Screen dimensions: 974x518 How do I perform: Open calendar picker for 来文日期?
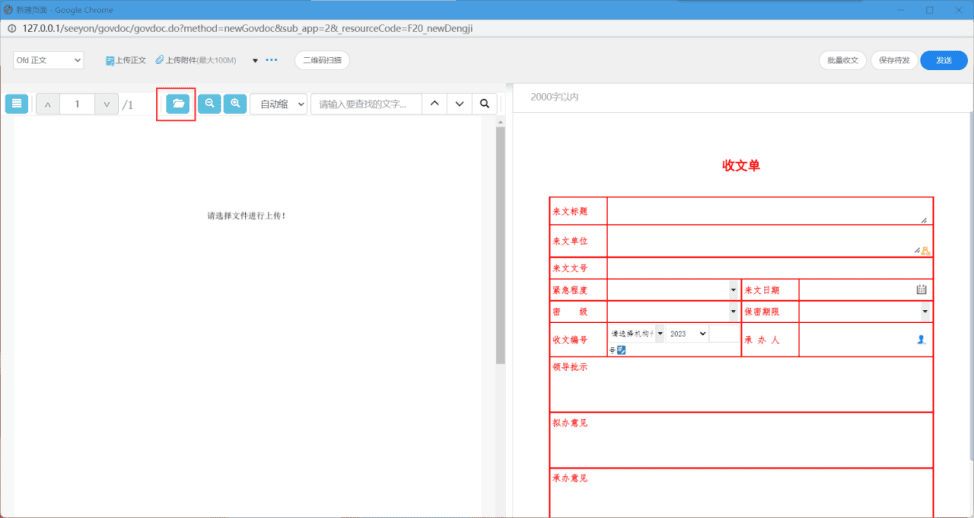tap(921, 289)
